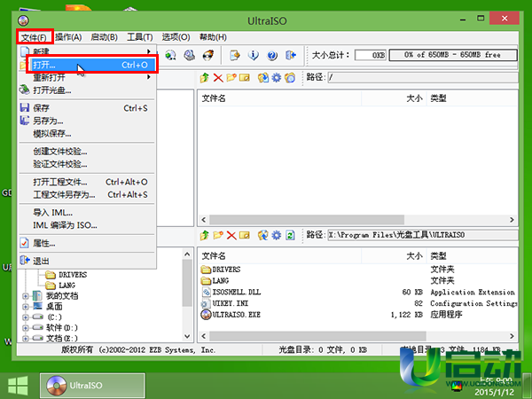Select 另存为... menu entry
The height and width of the screenshot is (399, 532).
[87, 121]
